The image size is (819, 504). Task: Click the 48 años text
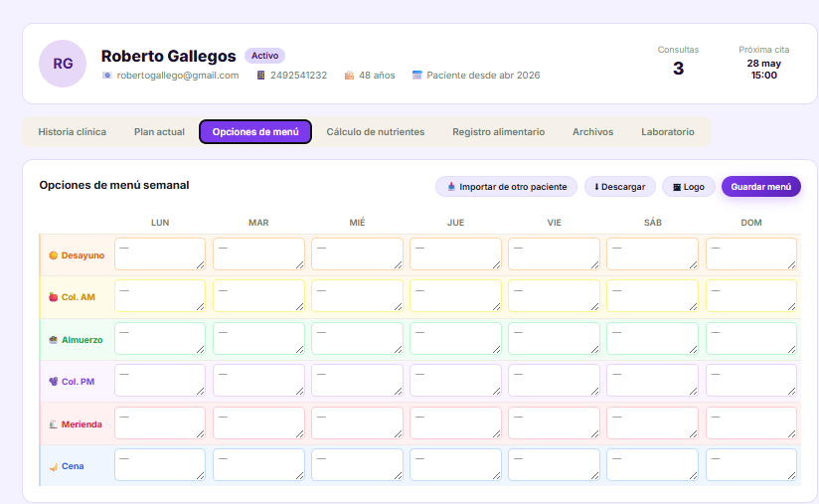tap(377, 76)
